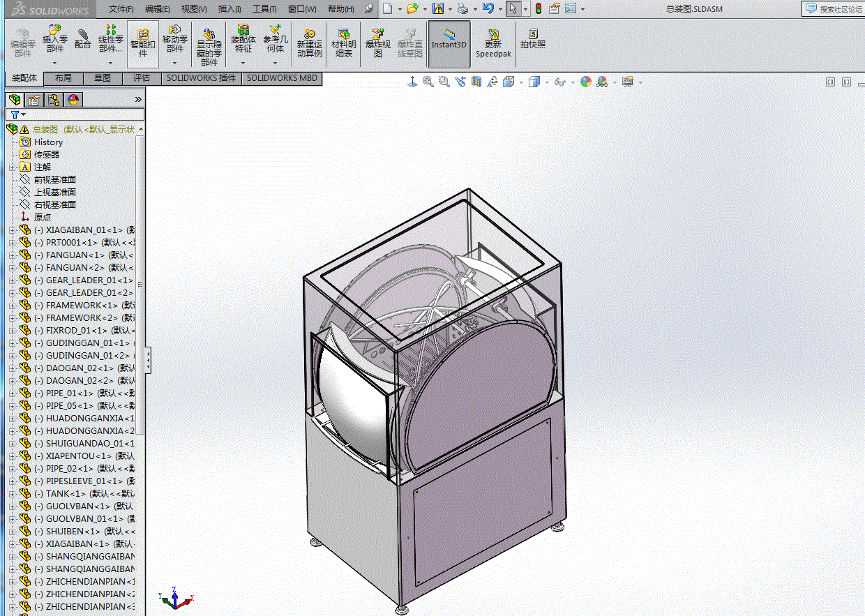This screenshot has height=616, width=865.
Task: Take a Snapshot (拍快照)
Action: click(533, 39)
